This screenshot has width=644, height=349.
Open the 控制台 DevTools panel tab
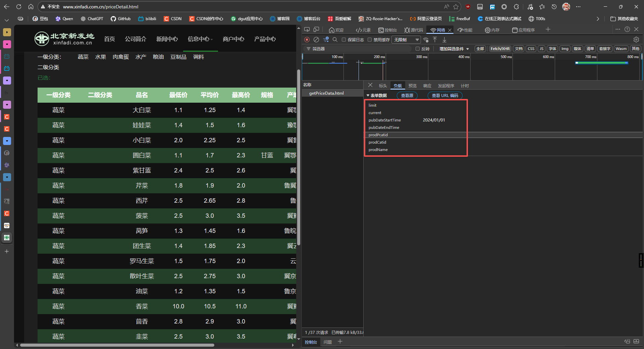click(x=387, y=30)
